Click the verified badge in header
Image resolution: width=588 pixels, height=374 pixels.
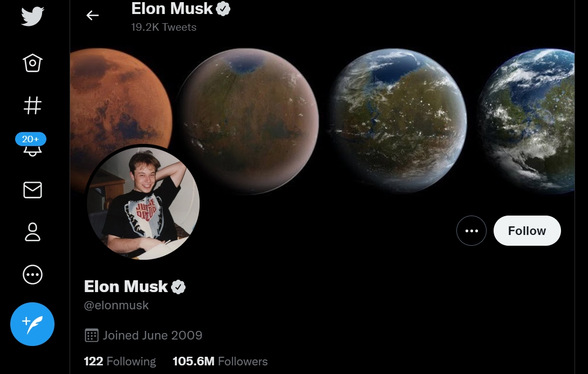223,9
